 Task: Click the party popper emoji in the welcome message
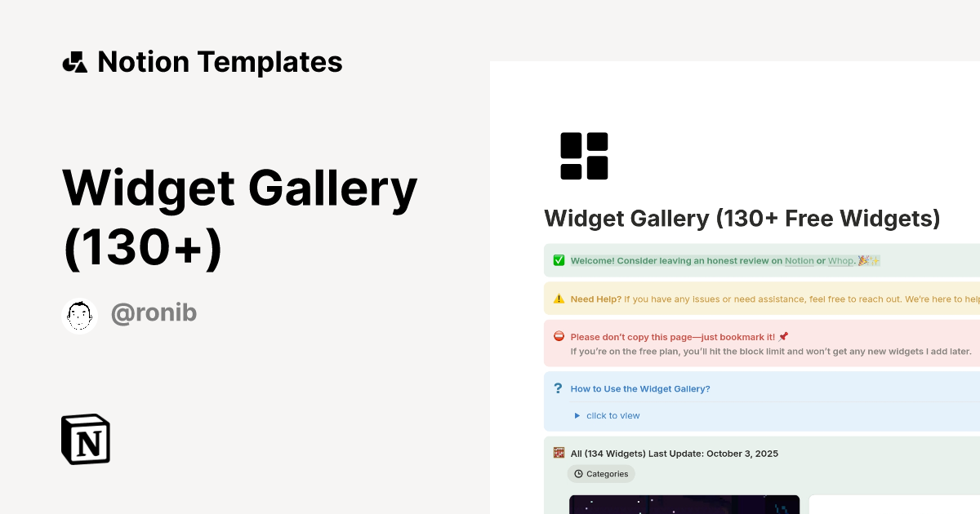click(x=863, y=259)
